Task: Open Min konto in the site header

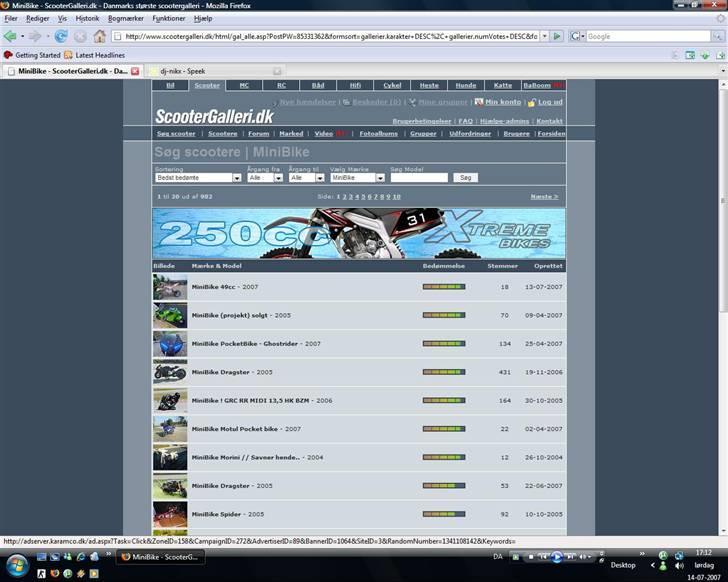Action: pyautogui.click(x=498, y=102)
